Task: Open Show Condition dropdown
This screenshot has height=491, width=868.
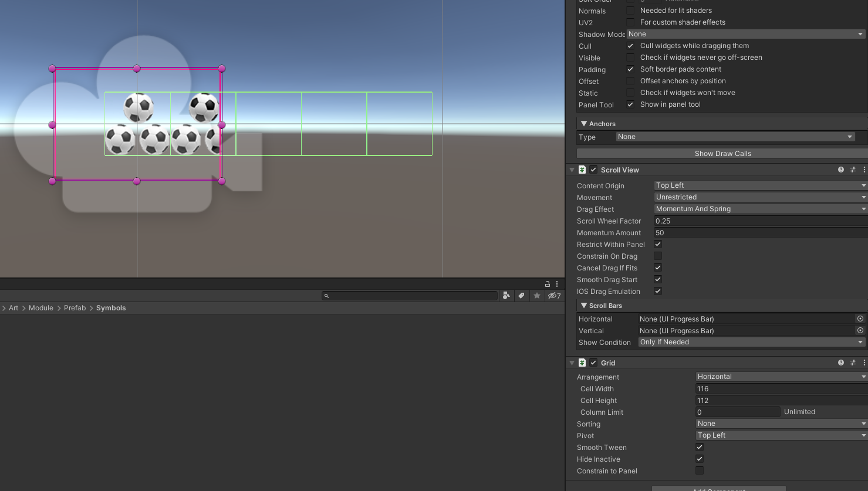Action: click(x=752, y=342)
